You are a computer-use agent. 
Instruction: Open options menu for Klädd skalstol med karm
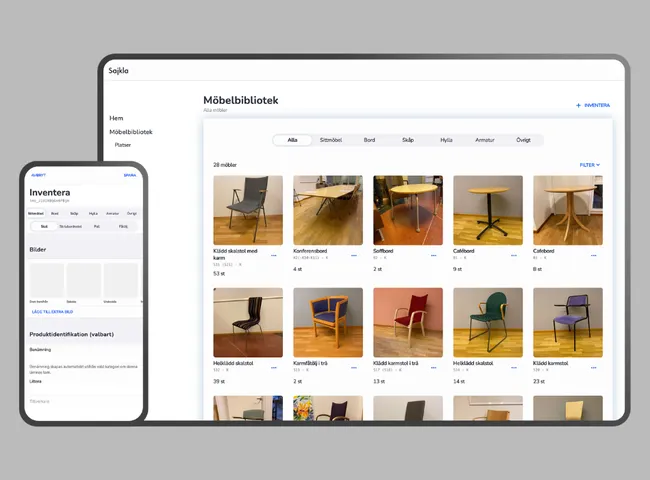coord(274,255)
